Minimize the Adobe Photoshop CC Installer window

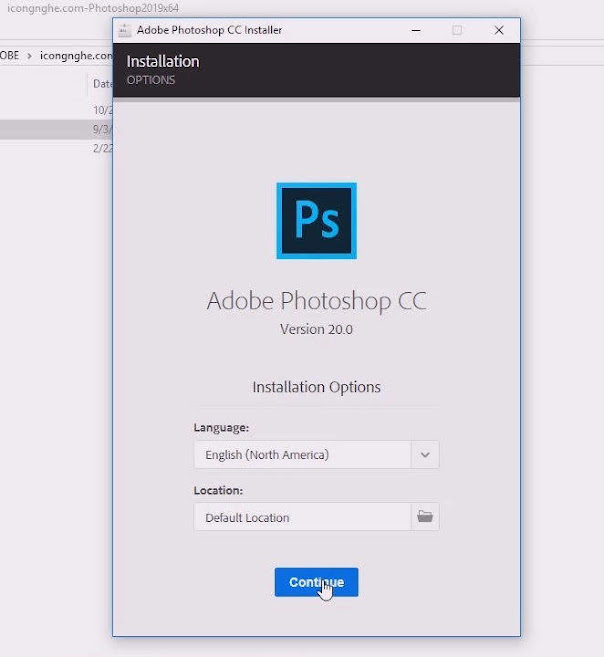point(416,30)
